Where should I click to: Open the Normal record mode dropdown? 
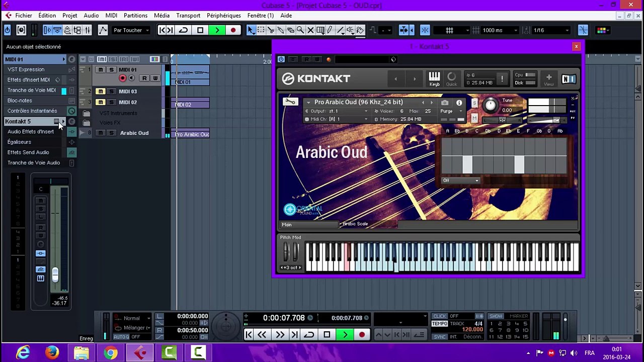[x=132, y=318]
